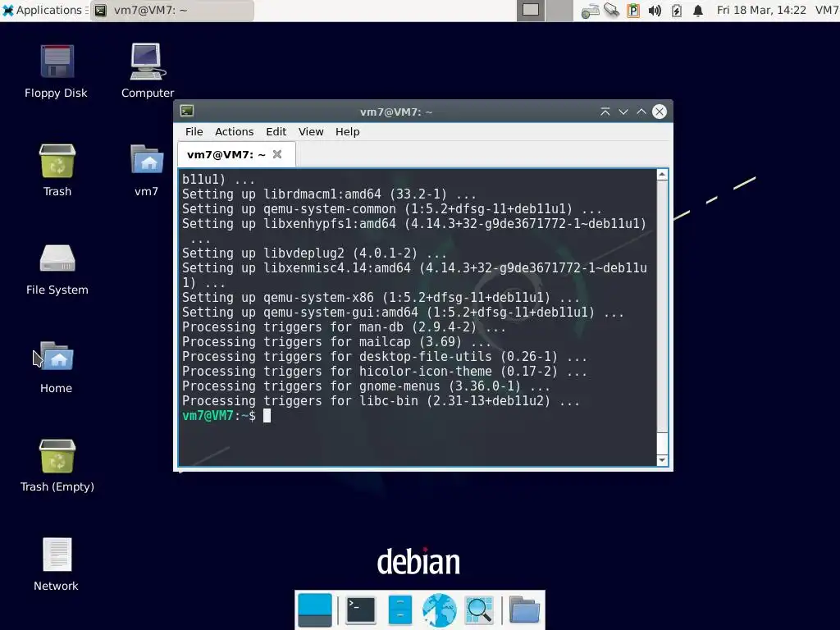The width and height of the screenshot is (840, 630).
Task: Minimize the terminal window
Action: [x=623, y=112]
